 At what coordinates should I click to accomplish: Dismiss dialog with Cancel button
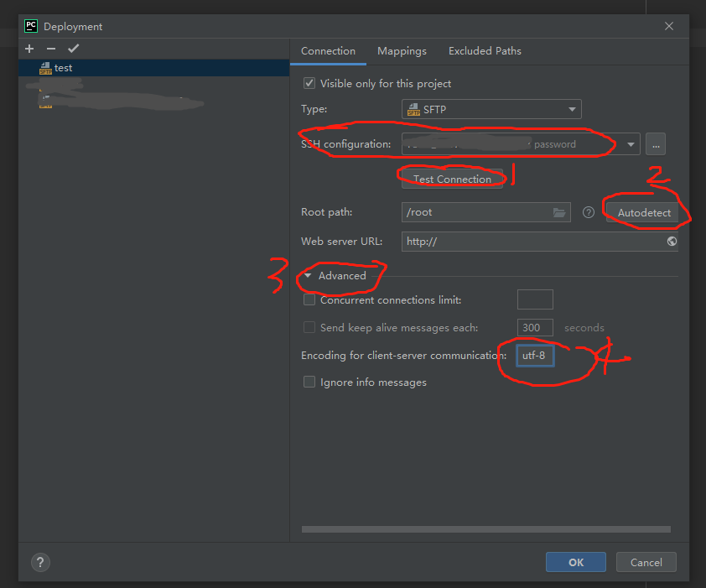[646, 562]
